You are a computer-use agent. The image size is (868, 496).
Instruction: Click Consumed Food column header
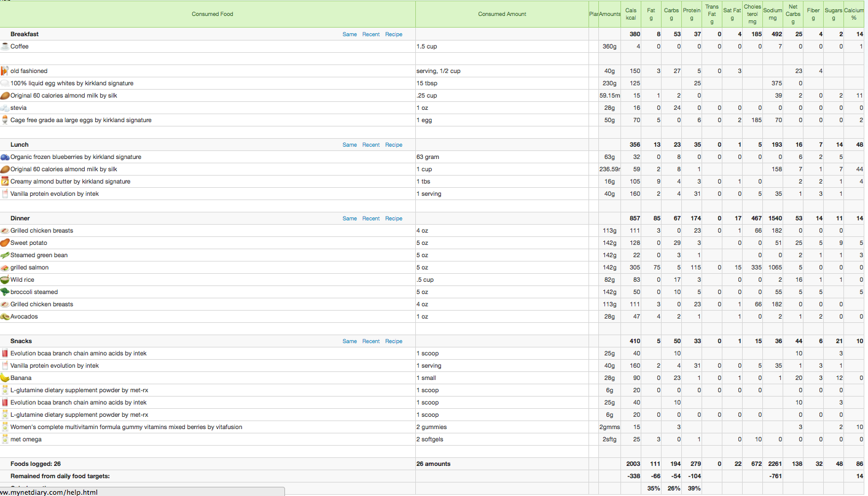click(x=212, y=14)
